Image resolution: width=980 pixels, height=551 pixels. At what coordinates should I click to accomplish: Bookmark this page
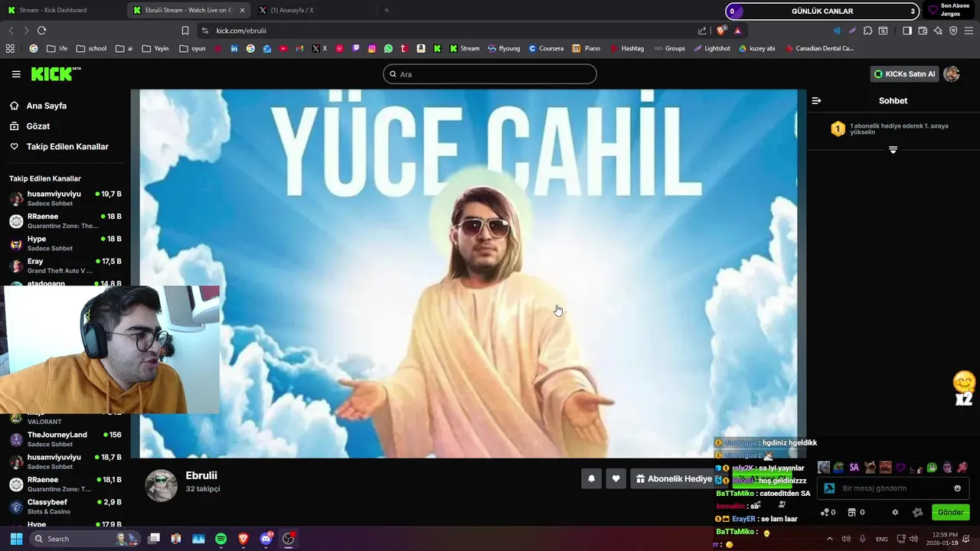click(x=185, y=31)
